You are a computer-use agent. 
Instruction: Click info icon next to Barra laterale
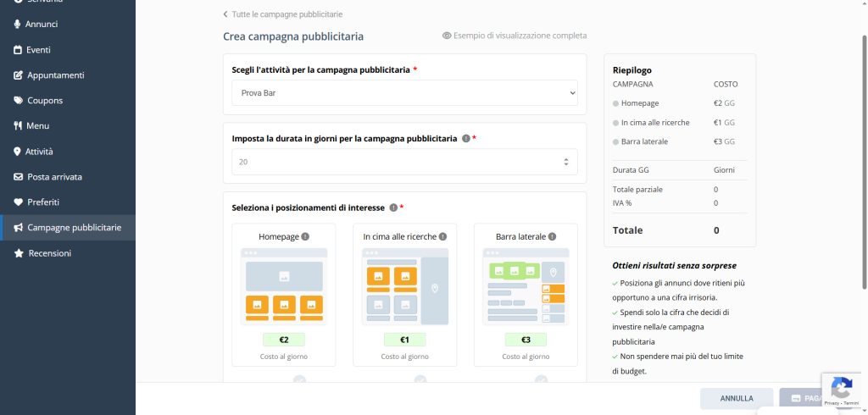pyautogui.click(x=553, y=237)
